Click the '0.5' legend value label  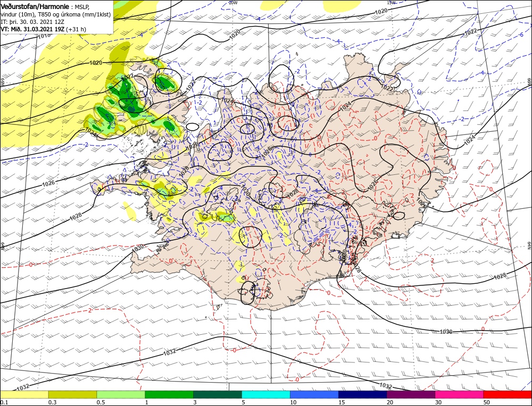click(x=100, y=402)
